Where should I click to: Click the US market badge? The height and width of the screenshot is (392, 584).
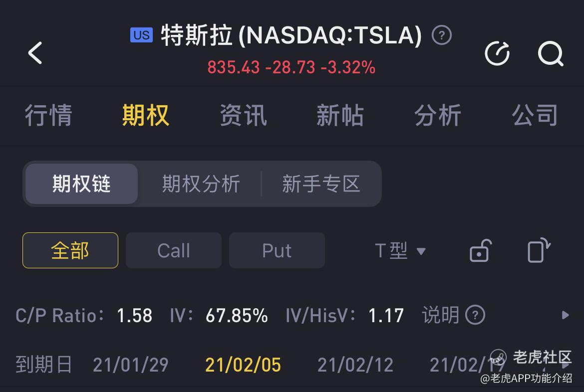pos(142,35)
